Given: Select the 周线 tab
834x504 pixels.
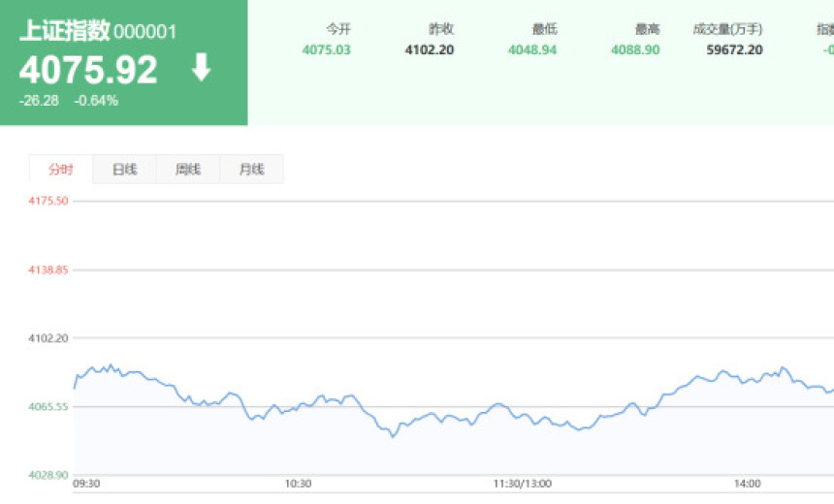Looking at the screenshot, I should 188,170.
